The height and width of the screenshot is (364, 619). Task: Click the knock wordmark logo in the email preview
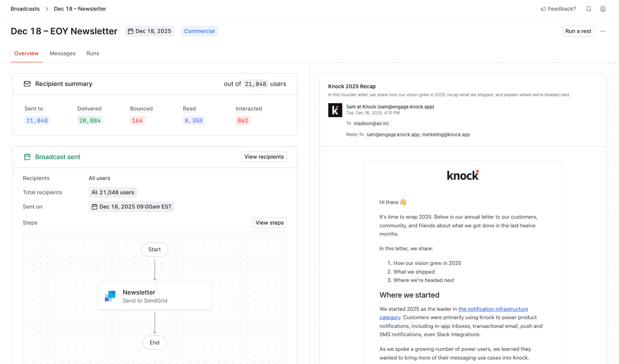coord(463,175)
